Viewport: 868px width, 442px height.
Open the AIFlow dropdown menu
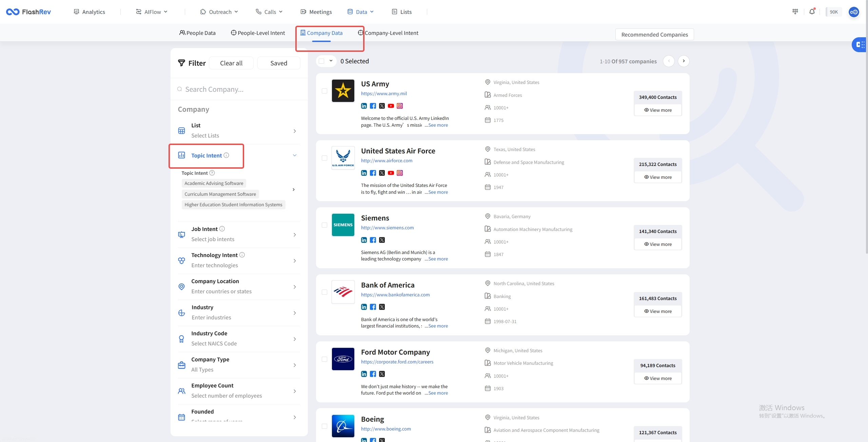point(152,12)
